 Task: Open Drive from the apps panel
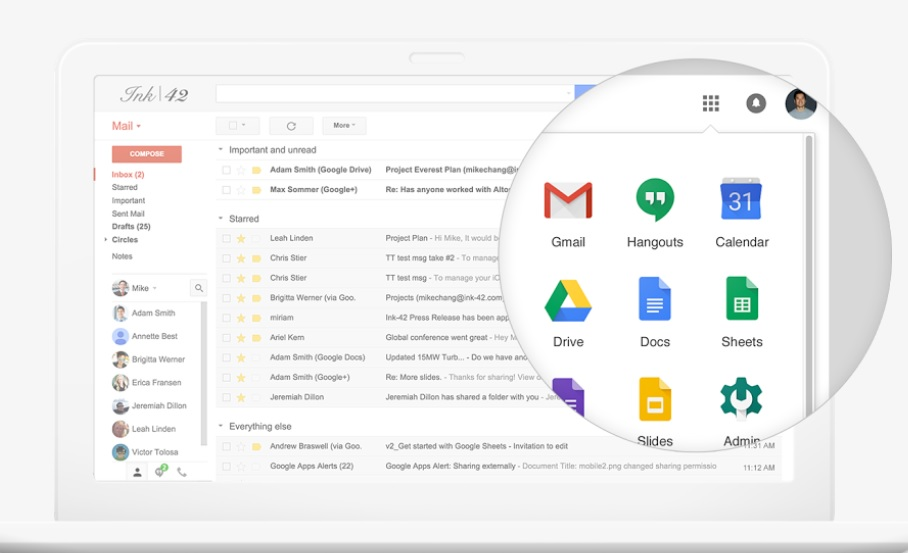tap(568, 313)
